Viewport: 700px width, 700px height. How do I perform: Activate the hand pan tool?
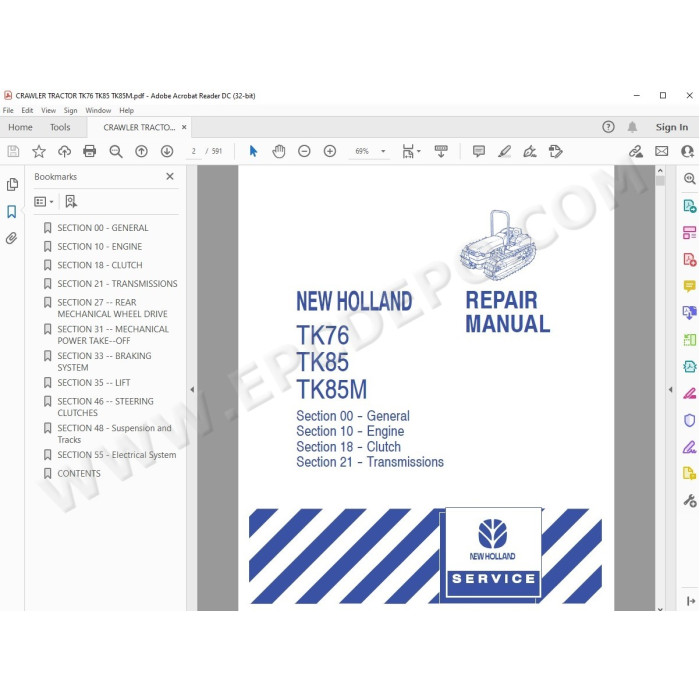click(x=279, y=151)
